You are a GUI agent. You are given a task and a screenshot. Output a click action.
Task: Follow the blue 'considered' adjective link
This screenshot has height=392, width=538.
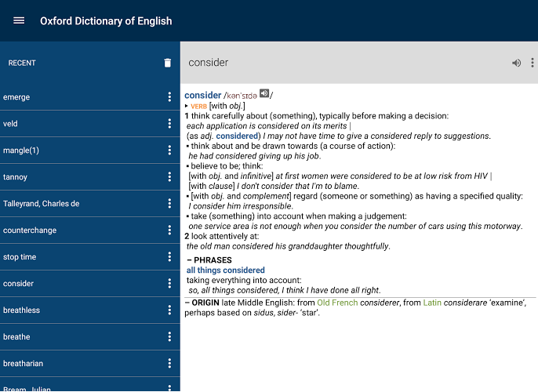(x=237, y=136)
